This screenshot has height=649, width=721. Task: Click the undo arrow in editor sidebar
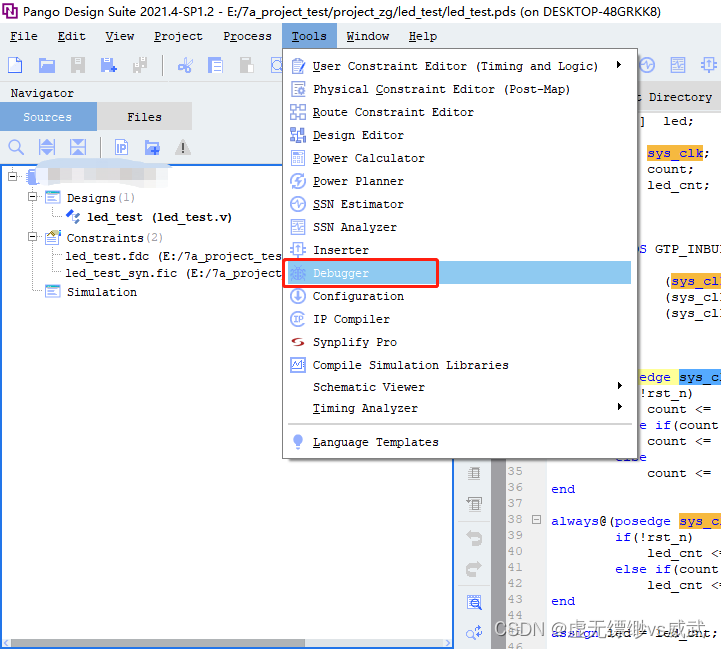pyautogui.click(x=474, y=538)
